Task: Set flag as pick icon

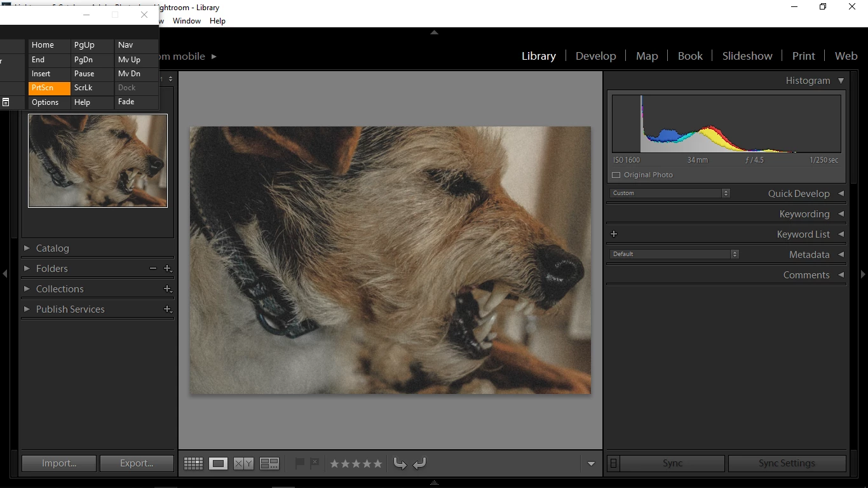Action: tap(300, 464)
